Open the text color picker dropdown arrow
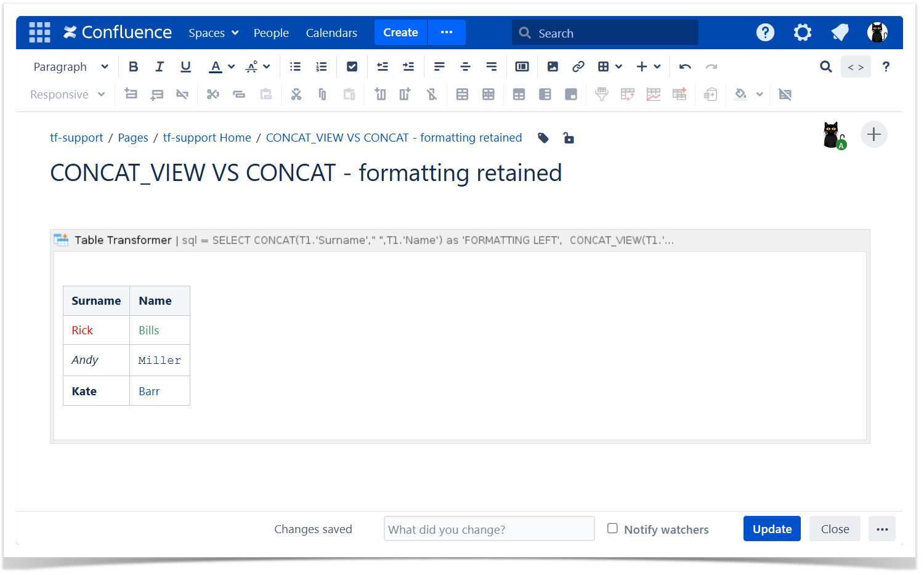Image resolution: width=924 pixels, height=575 pixels. click(232, 66)
